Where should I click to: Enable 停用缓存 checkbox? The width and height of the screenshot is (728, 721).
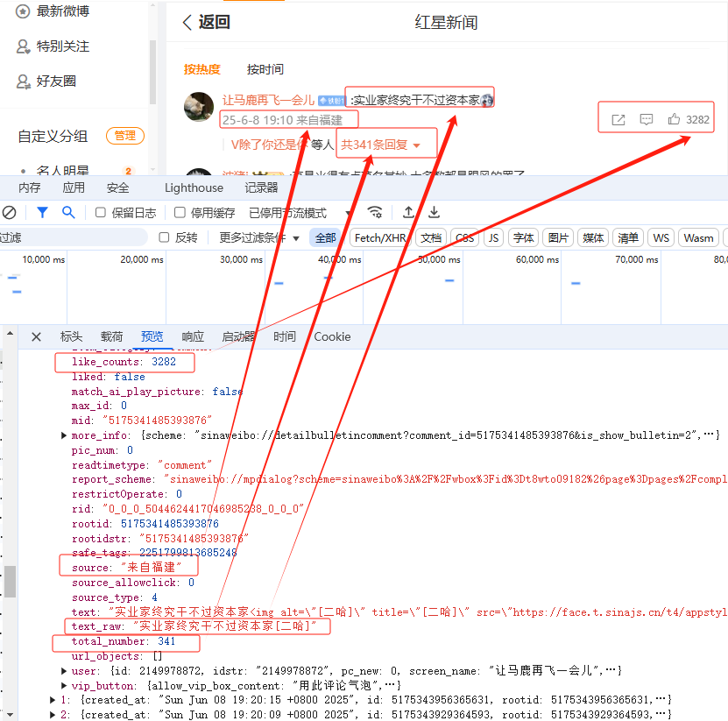(x=180, y=213)
